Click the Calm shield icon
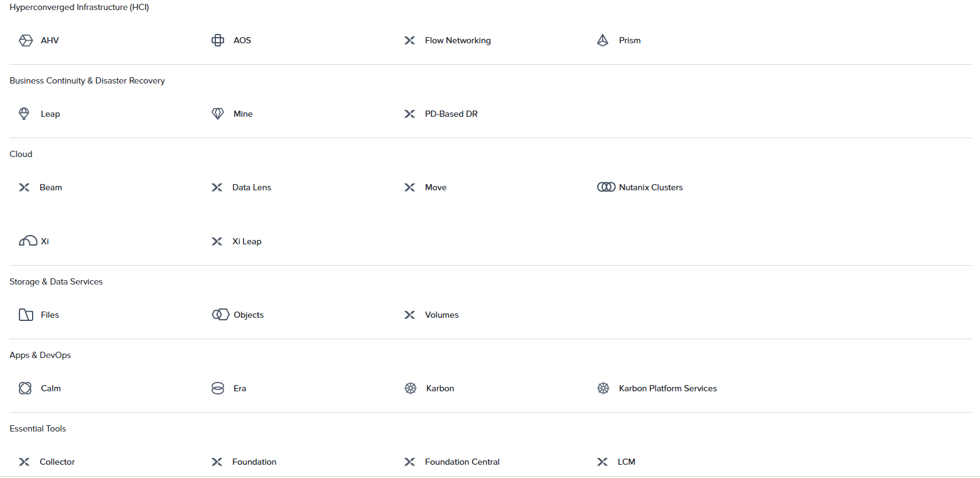 click(24, 388)
